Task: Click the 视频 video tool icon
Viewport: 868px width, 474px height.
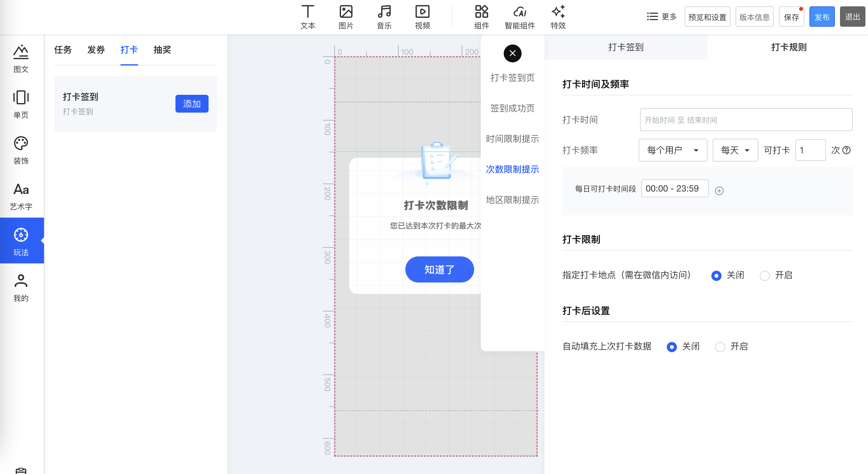Action: [422, 12]
